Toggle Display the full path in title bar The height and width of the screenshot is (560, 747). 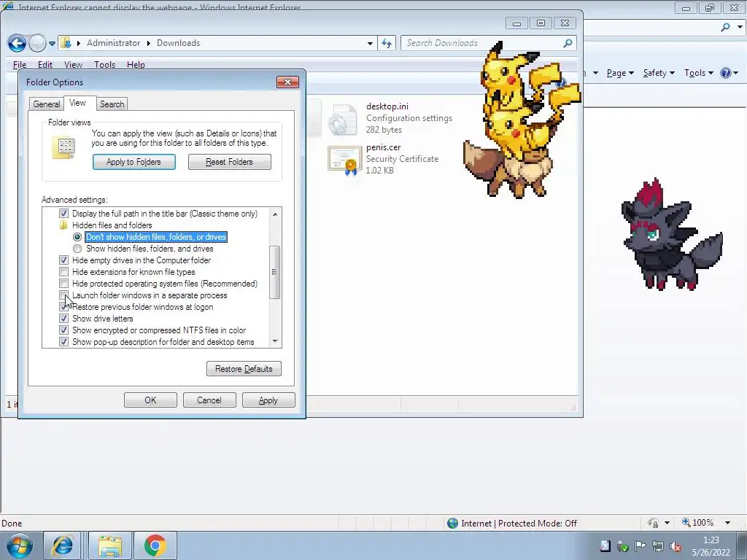(63, 214)
